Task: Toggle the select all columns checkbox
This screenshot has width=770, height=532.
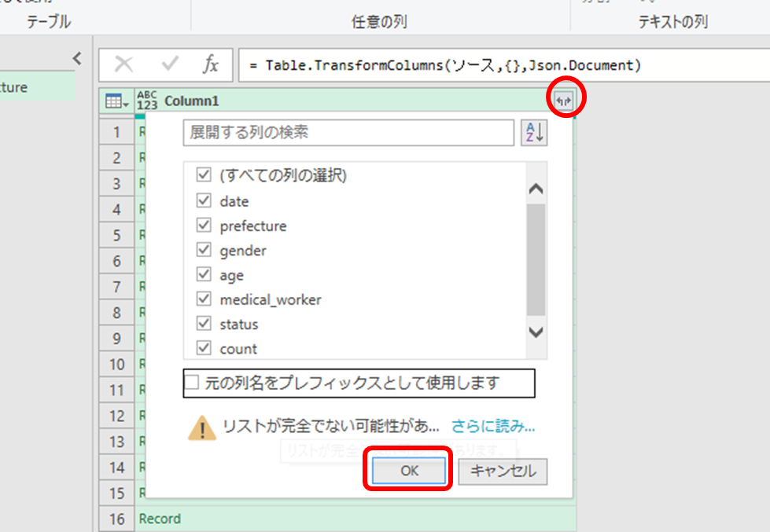Action: point(203,174)
